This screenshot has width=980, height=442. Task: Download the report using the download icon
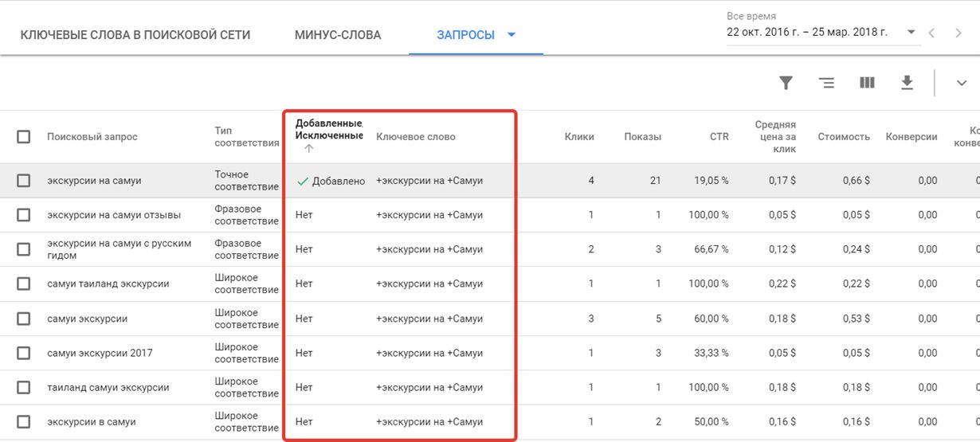(x=907, y=83)
